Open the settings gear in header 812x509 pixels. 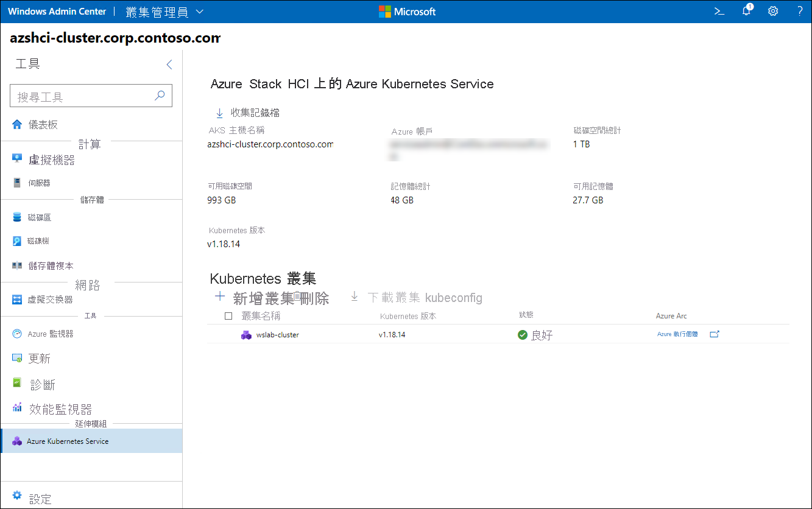[773, 11]
